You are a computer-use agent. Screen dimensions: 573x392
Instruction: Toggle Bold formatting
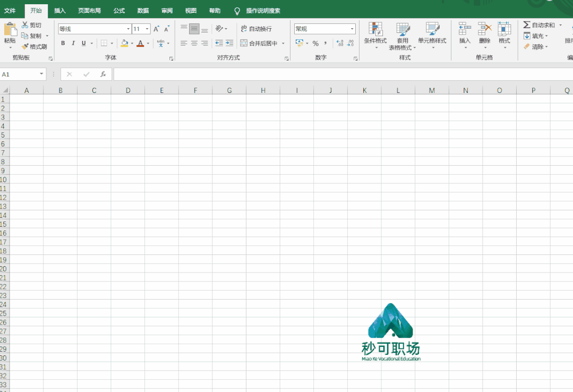[63, 43]
